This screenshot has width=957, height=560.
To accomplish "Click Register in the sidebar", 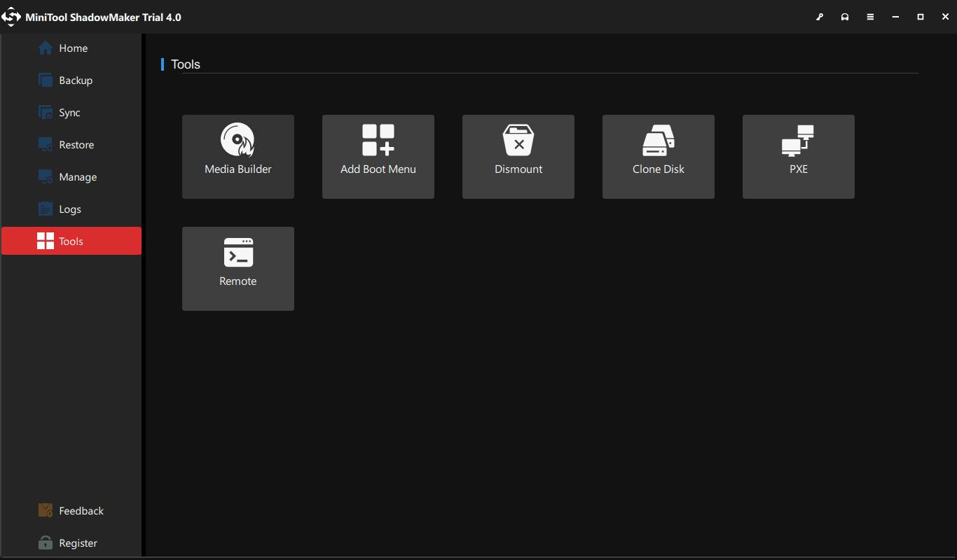I will (71, 543).
